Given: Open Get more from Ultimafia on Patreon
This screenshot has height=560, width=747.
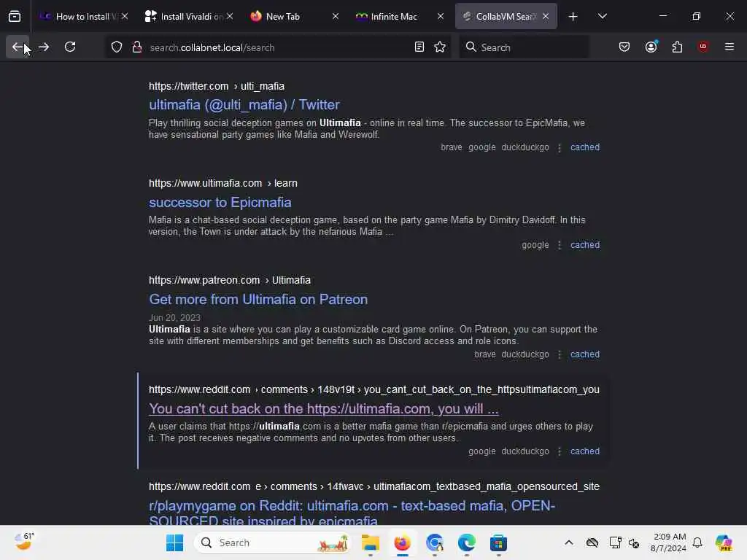Looking at the screenshot, I should (x=258, y=300).
